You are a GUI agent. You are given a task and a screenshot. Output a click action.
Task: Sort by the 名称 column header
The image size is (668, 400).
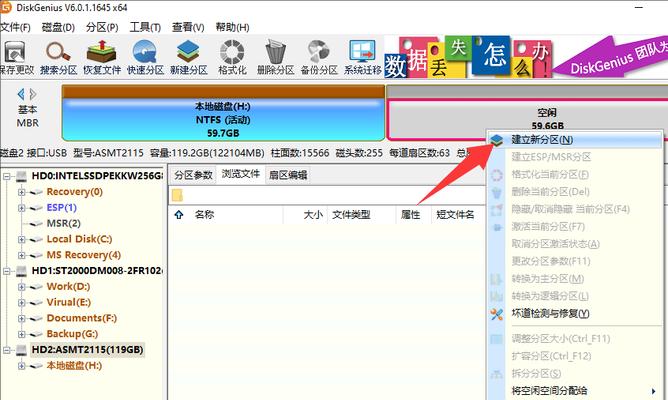tap(204, 215)
